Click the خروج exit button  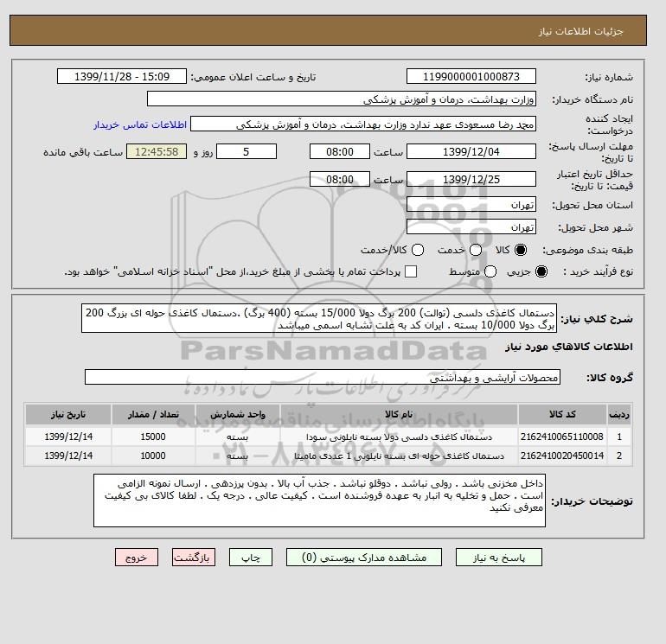137,558
